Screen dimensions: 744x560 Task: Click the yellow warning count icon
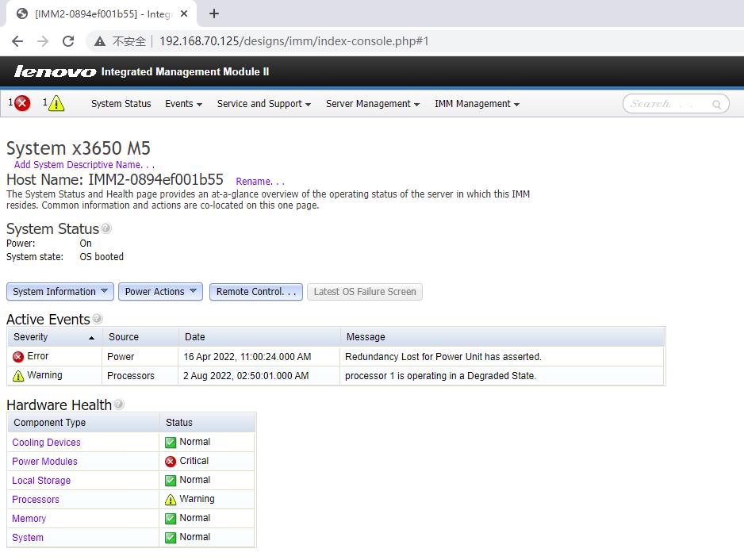pos(56,103)
